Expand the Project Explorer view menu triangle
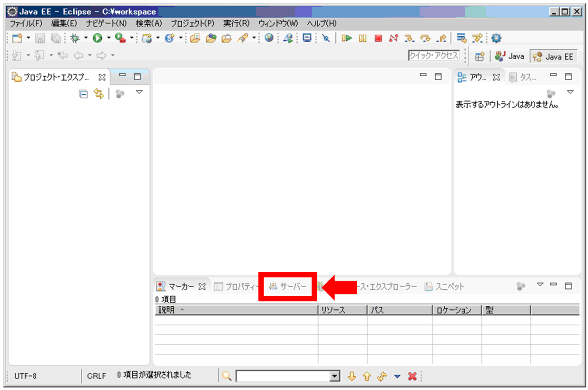Image resolution: width=588 pixels, height=390 pixels. pyautogui.click(x=139, y=92)
